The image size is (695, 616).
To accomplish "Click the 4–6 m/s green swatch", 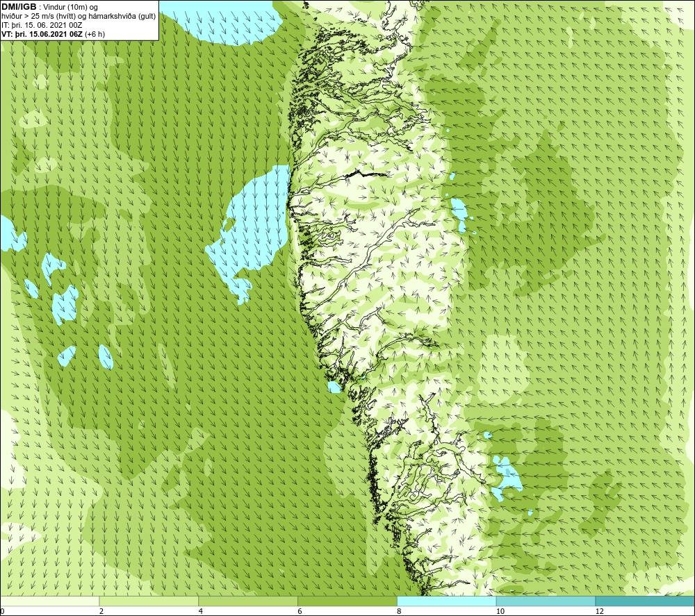I will tap(248, 601).
